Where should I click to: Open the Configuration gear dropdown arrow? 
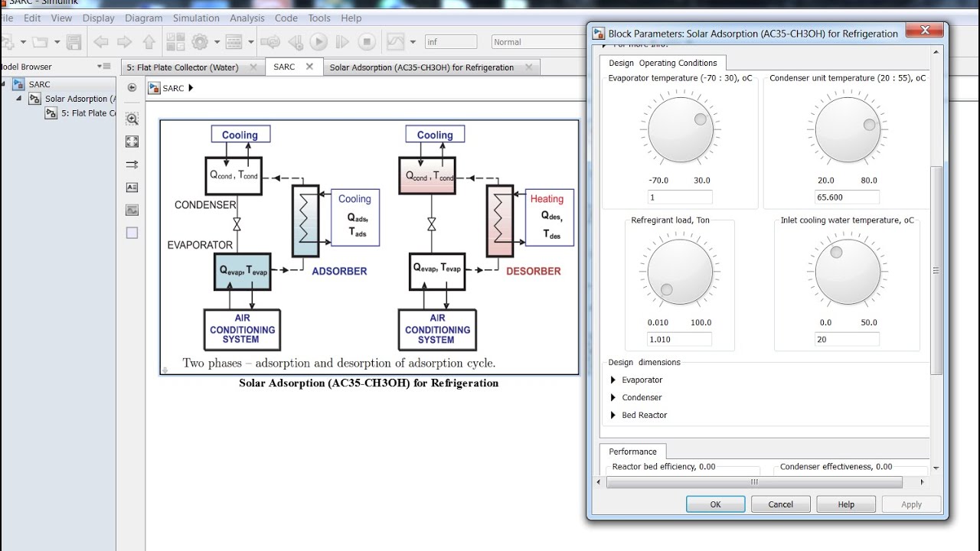tap(217, 42)
